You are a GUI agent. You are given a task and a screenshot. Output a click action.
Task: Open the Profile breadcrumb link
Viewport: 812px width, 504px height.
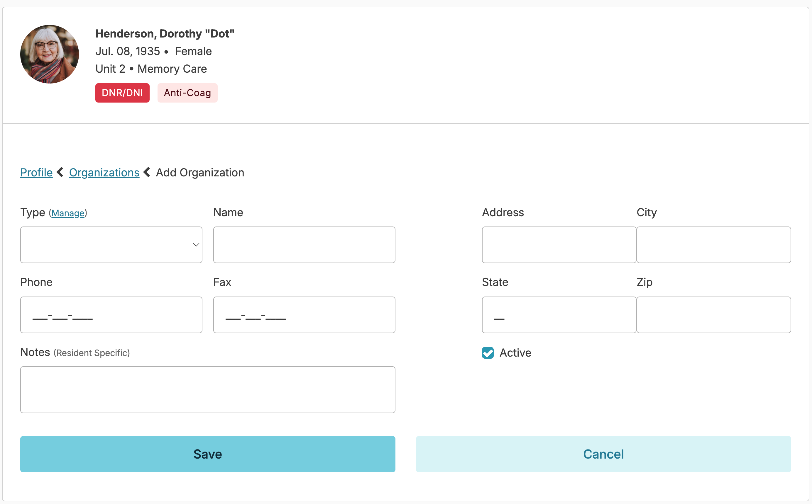click(x=36, y=172)
